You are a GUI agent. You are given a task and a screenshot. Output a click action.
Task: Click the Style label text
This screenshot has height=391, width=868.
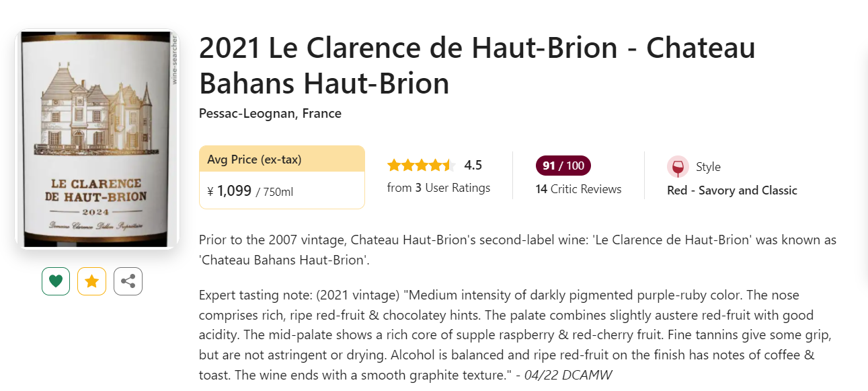708,167
